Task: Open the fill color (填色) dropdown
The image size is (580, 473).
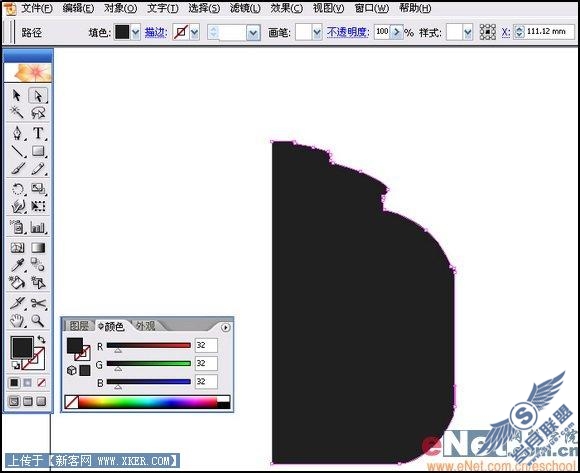Action: (135, 33)
